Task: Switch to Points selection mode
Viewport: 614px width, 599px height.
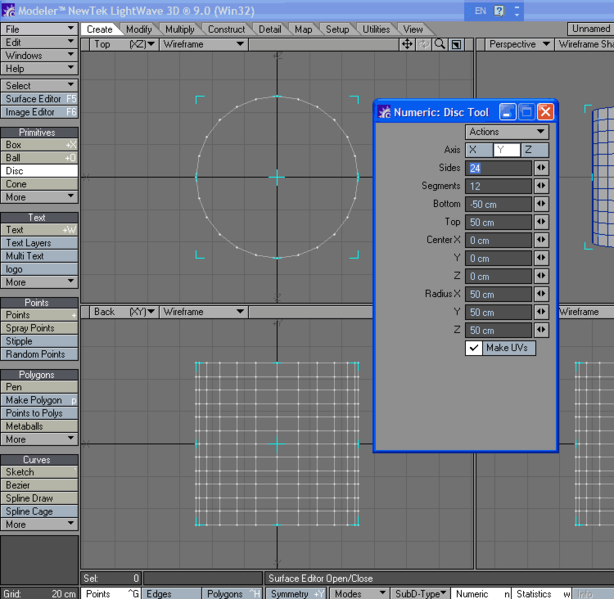Action: click(x=110, y=594)
